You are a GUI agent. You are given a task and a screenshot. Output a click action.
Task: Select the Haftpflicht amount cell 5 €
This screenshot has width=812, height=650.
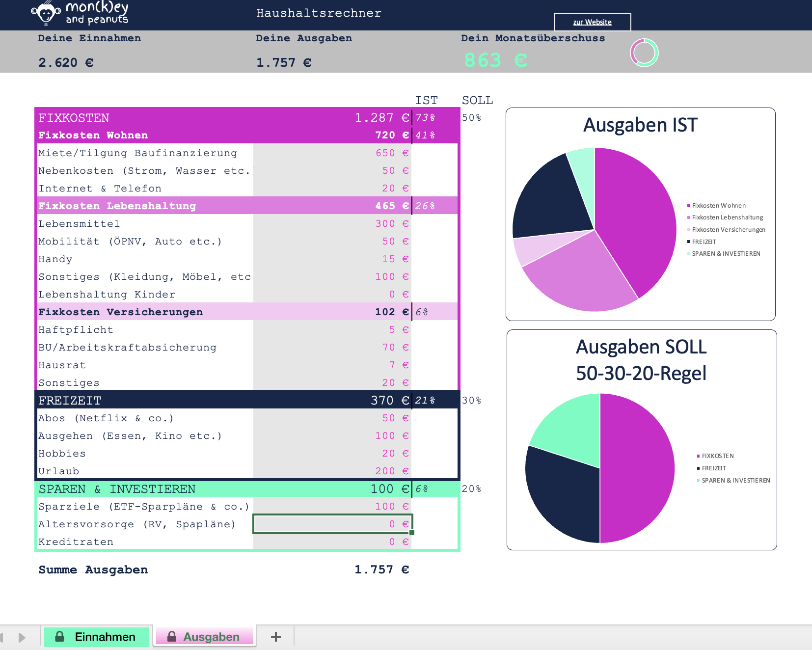332,329
